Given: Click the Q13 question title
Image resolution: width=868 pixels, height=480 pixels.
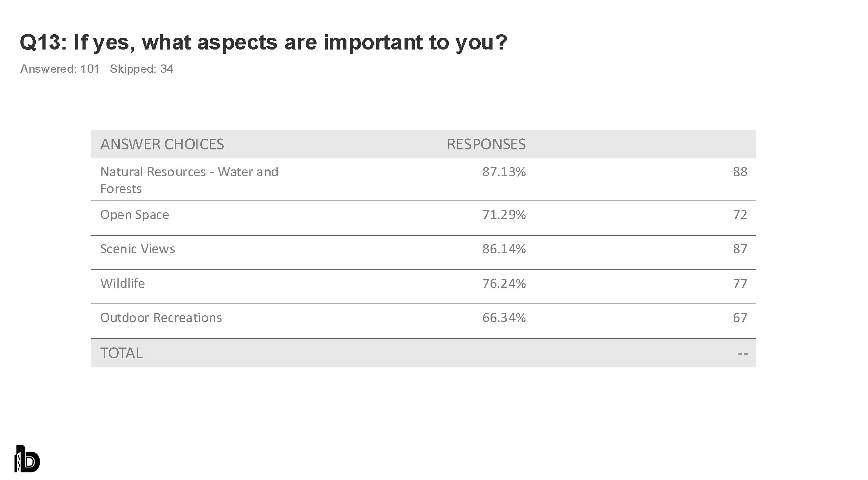Looking at the screenshot, I should pyautogui.click(x=263, y=42).
